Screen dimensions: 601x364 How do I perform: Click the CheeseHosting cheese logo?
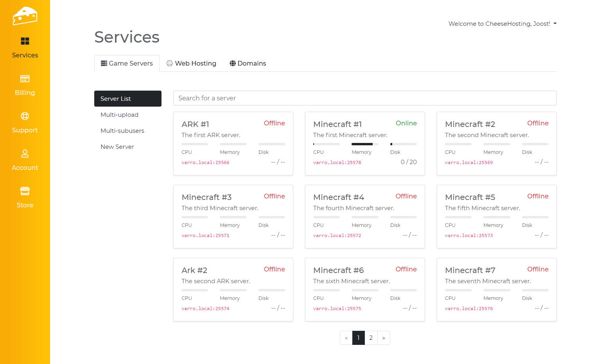pyautogui.click(x=25, y=16)
